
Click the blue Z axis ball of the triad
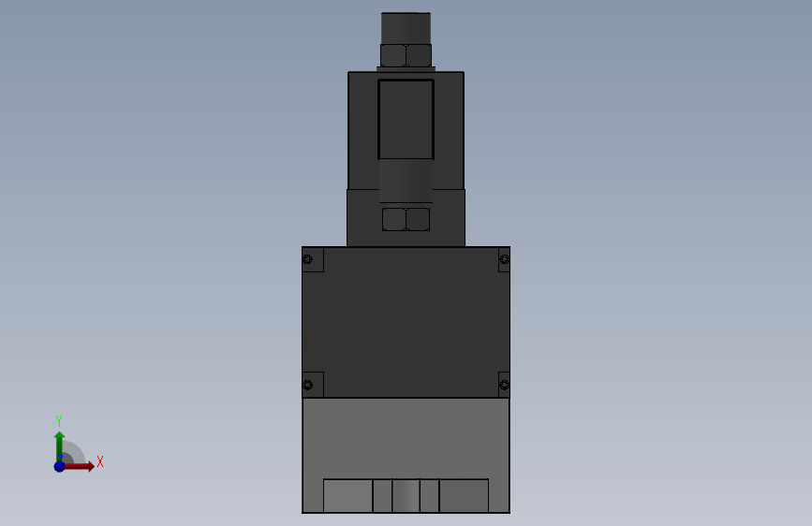click(x=60, y=466)
